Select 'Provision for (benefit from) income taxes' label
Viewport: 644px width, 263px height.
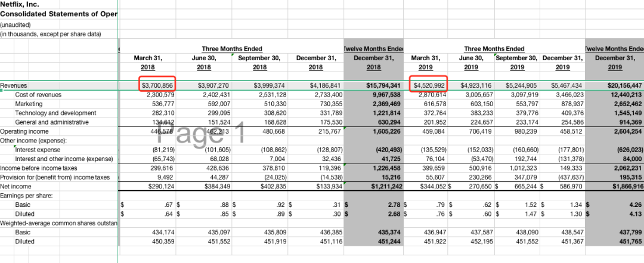pyautogui.click(x=55, y=177)
